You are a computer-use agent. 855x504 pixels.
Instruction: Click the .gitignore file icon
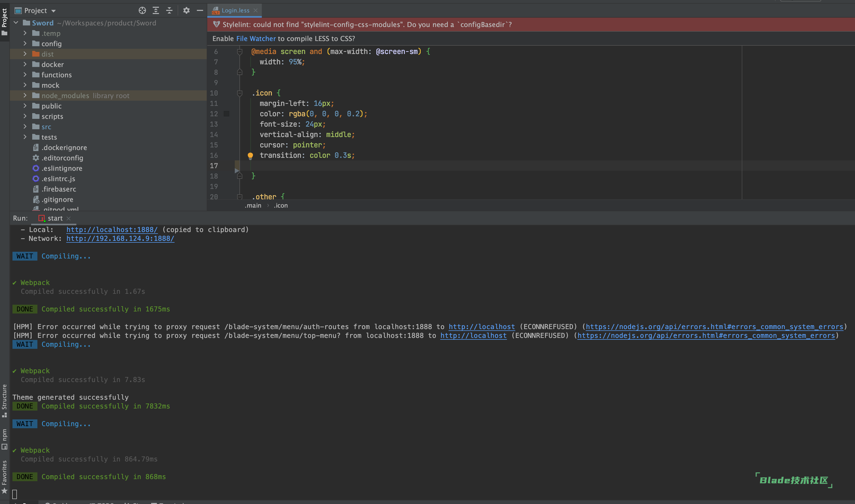coord(36,199)
